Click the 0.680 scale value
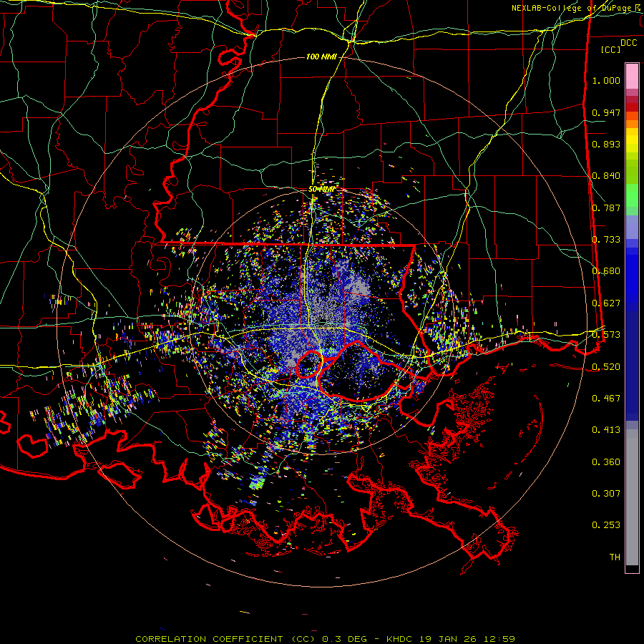 [x=606, y=271]
